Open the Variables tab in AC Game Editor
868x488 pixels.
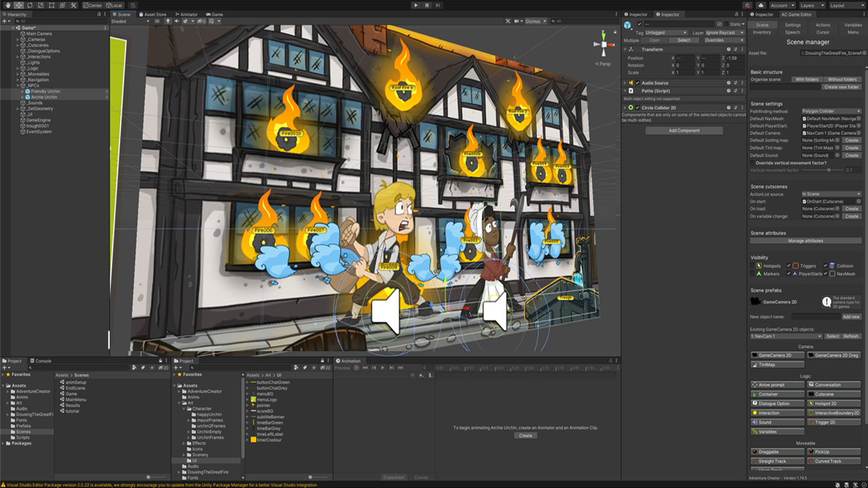click(853, 25)
